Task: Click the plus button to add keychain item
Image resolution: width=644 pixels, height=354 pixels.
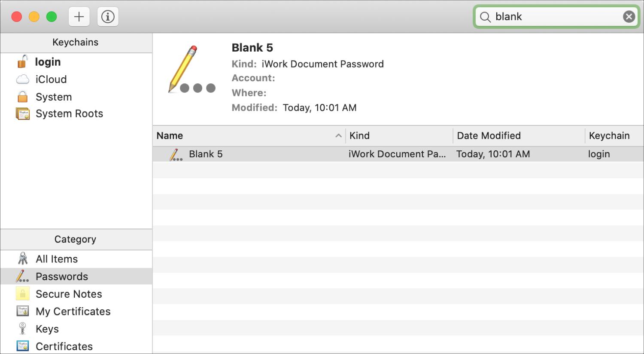Action: 79,17
